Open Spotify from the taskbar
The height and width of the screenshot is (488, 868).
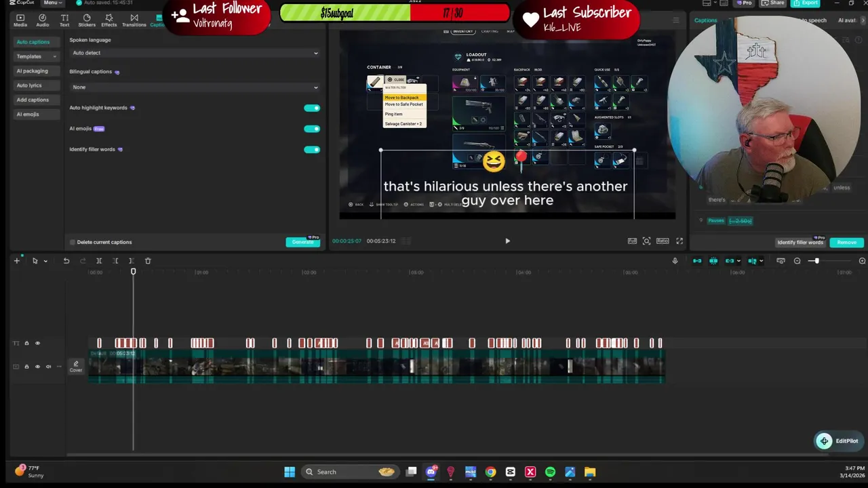coord(550,472)
